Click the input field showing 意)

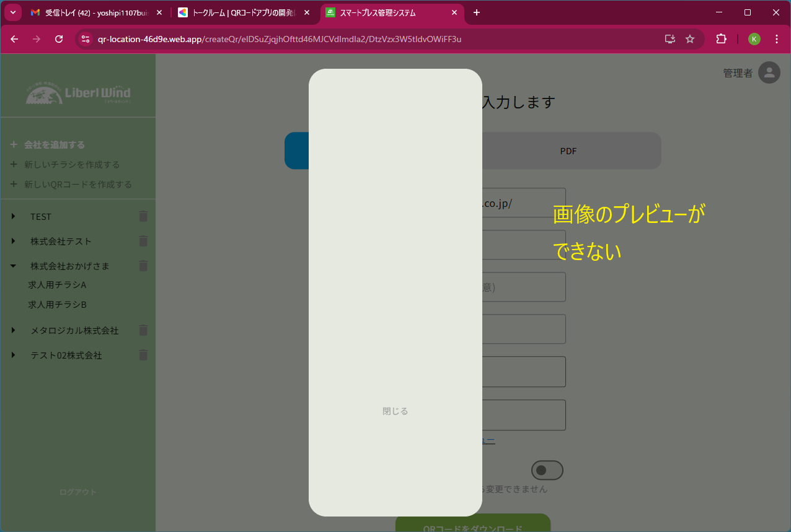point(524,287)
